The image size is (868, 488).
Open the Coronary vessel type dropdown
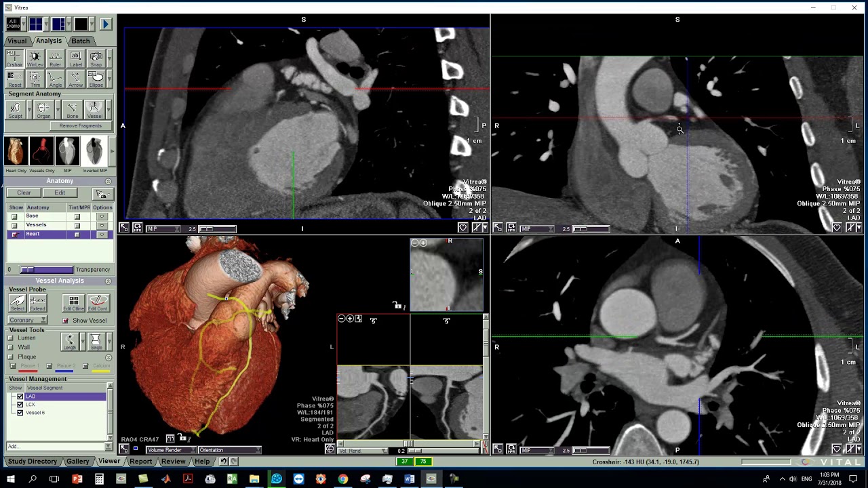tap(28, 320)
